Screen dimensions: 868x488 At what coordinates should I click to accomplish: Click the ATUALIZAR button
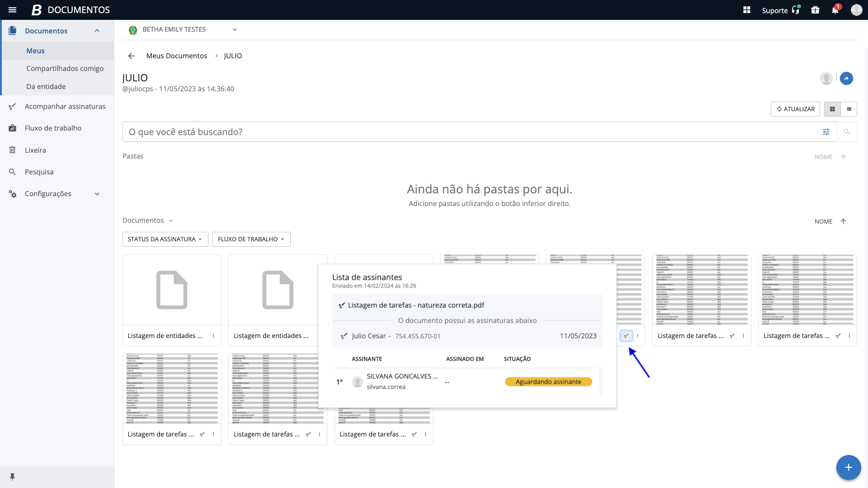point(795,109)
